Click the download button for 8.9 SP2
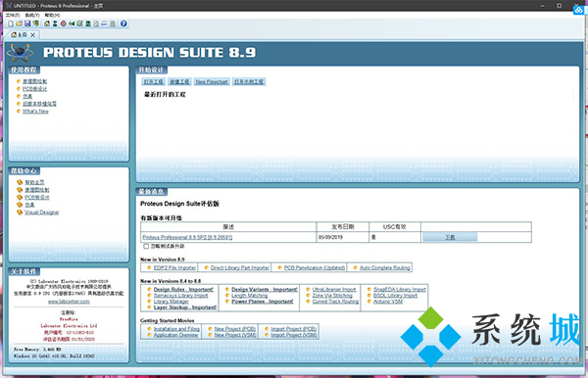 450,237
